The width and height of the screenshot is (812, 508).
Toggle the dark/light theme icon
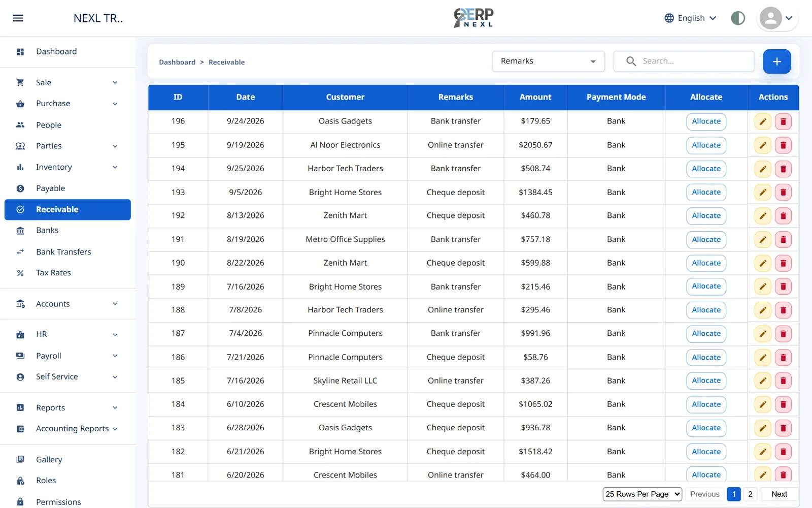(x=738, y=18)
